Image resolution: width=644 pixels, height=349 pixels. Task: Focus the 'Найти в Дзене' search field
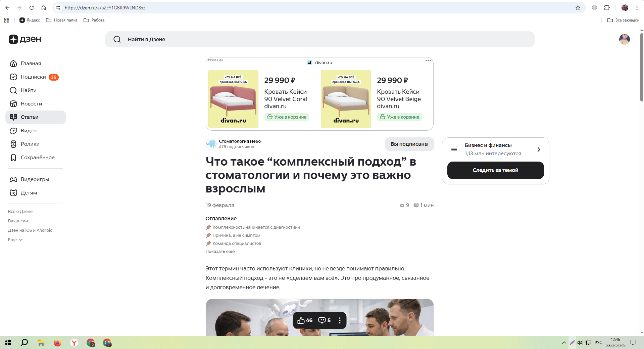[x=319, y=39]
